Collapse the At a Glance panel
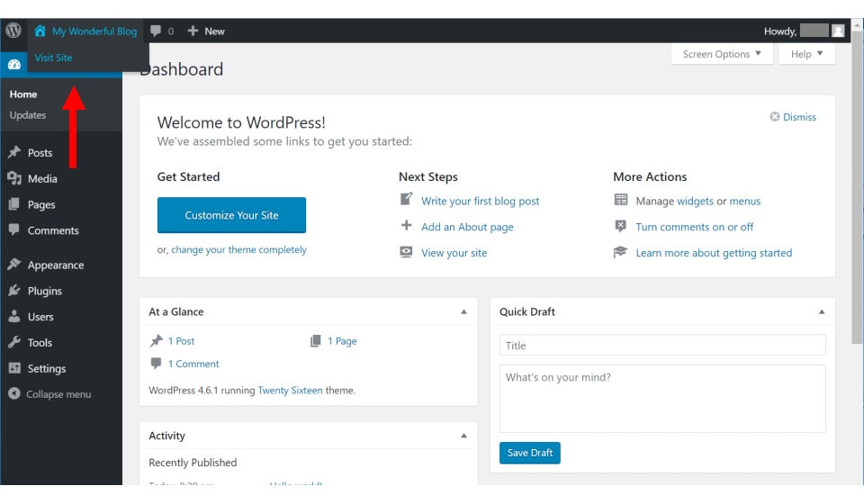This screenshot has width=864, height=504. click(464, 311)
